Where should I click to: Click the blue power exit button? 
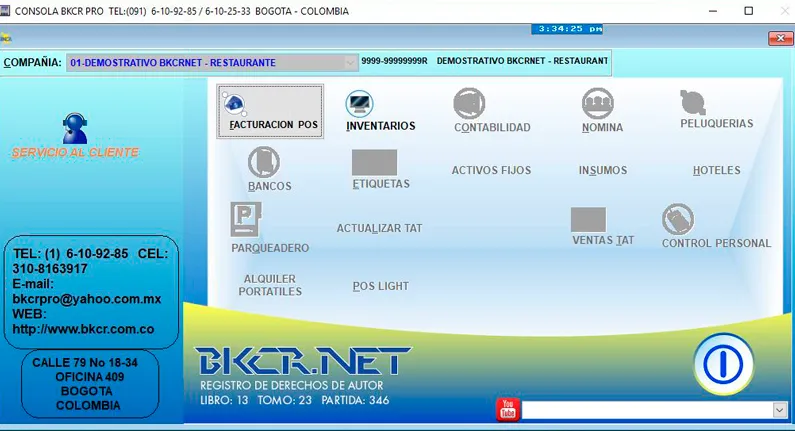(723, 364)
